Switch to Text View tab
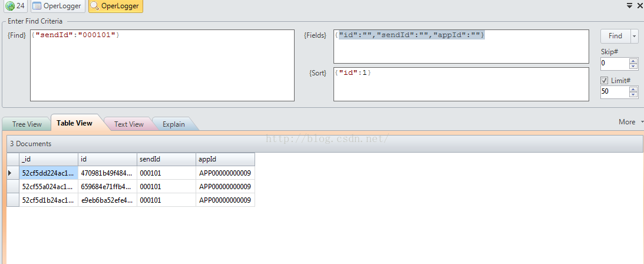Screen dimensions: 644x264 coord(128,124)
